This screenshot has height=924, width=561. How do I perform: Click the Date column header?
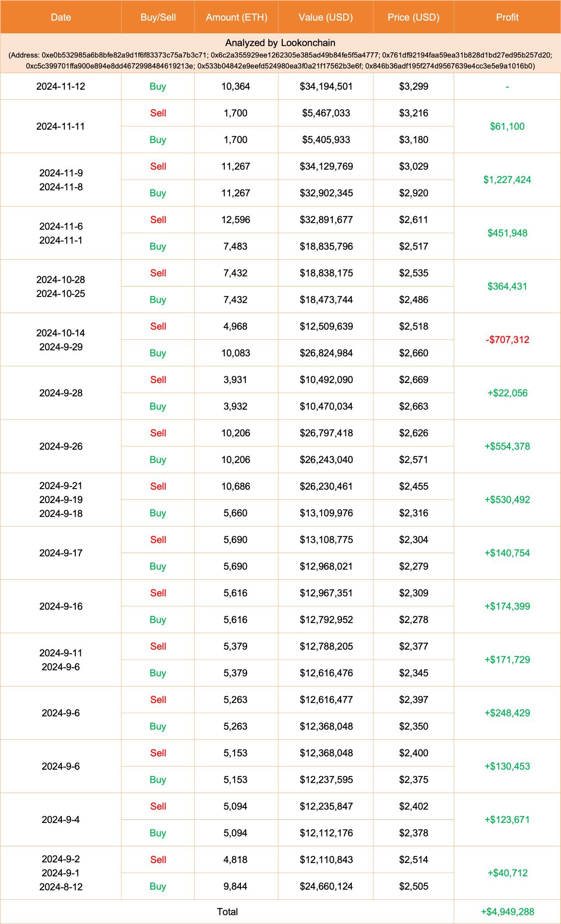(61, 17)
